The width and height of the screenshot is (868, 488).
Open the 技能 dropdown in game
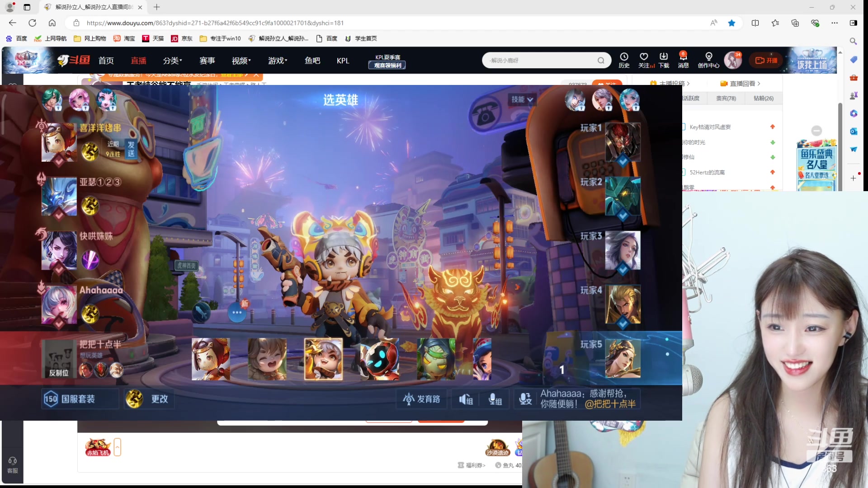[522, 99]
